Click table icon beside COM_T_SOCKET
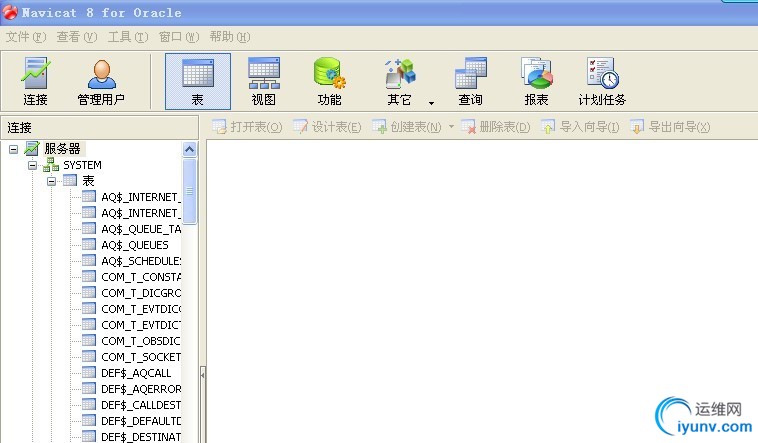 click(x=89, y=356)
